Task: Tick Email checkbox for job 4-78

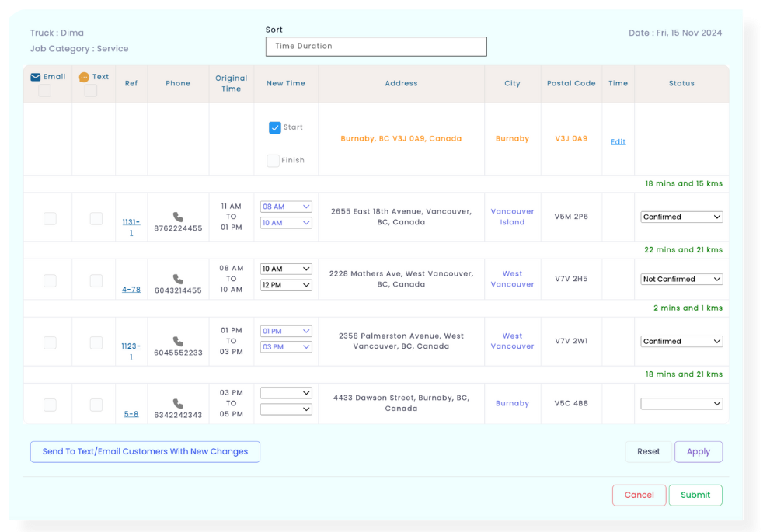Action: click(x=50, y=281)
